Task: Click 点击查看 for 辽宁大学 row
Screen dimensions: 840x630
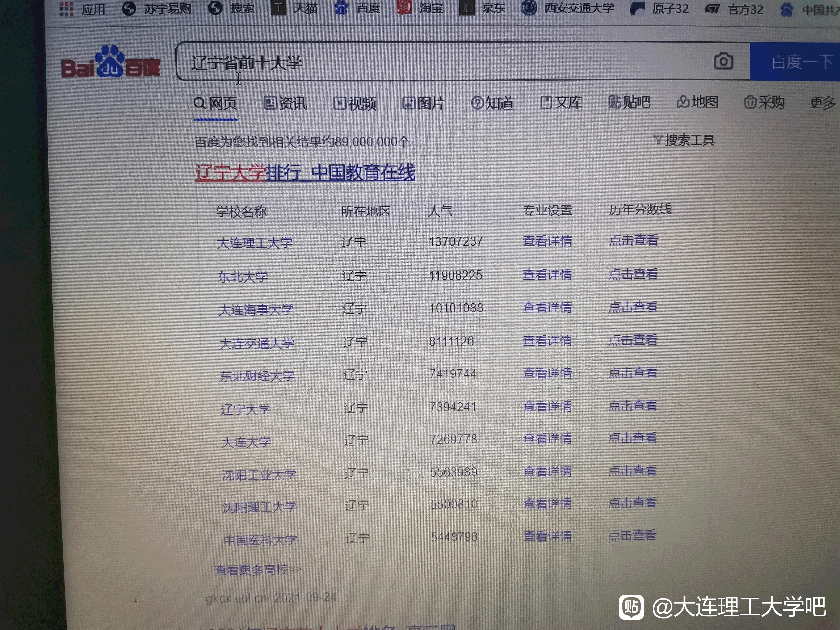Action: pos(633,406)
